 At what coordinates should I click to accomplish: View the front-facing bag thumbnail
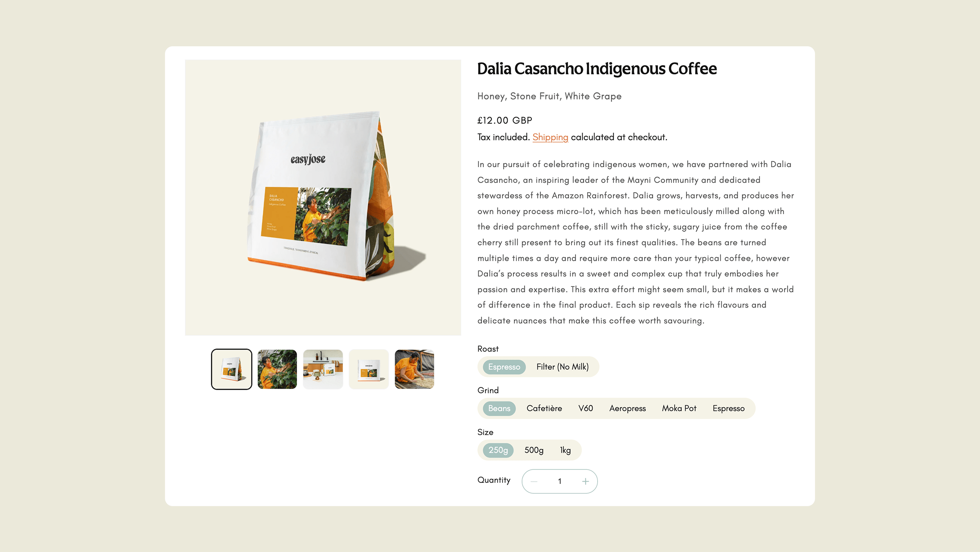point(369,369)
